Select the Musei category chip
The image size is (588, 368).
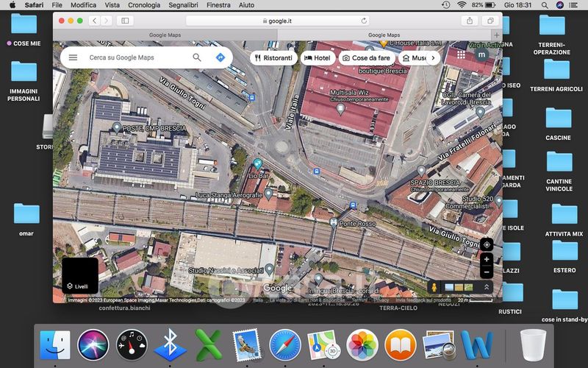point(413,58)
